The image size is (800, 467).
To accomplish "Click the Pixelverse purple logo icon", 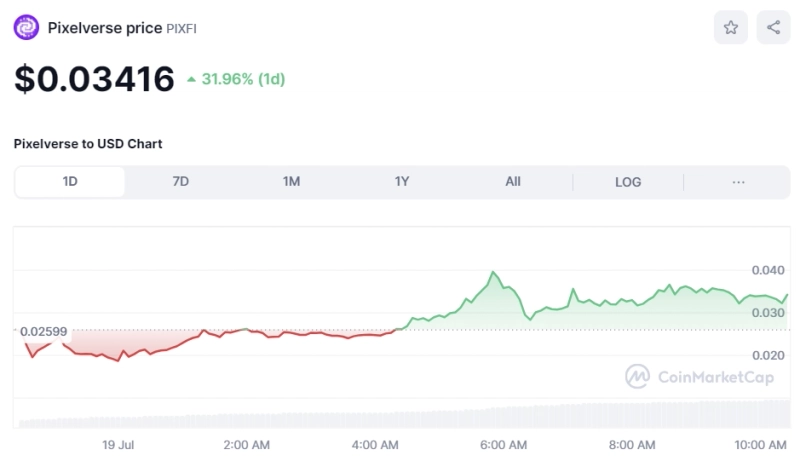I will [27, 28].
